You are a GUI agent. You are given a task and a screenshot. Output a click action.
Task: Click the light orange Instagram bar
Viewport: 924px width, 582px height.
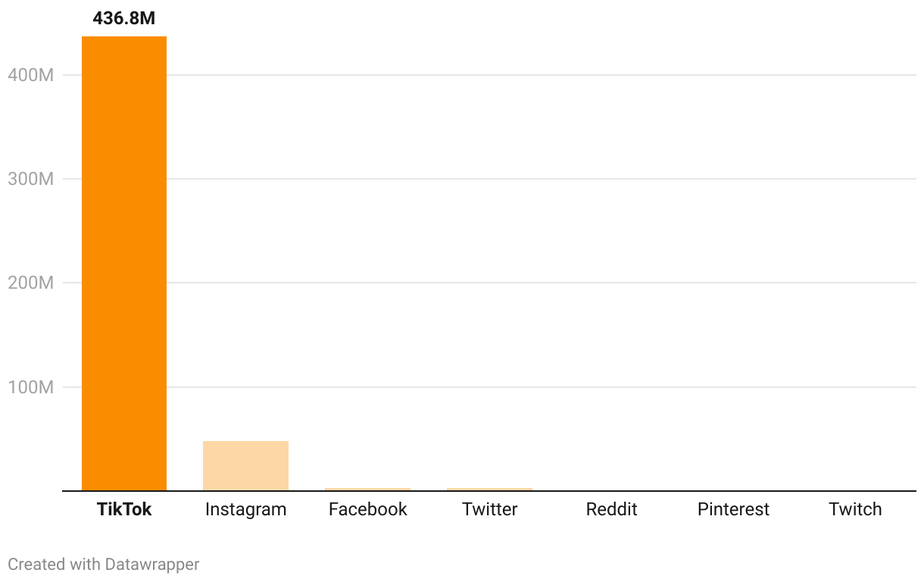[245, 465]
